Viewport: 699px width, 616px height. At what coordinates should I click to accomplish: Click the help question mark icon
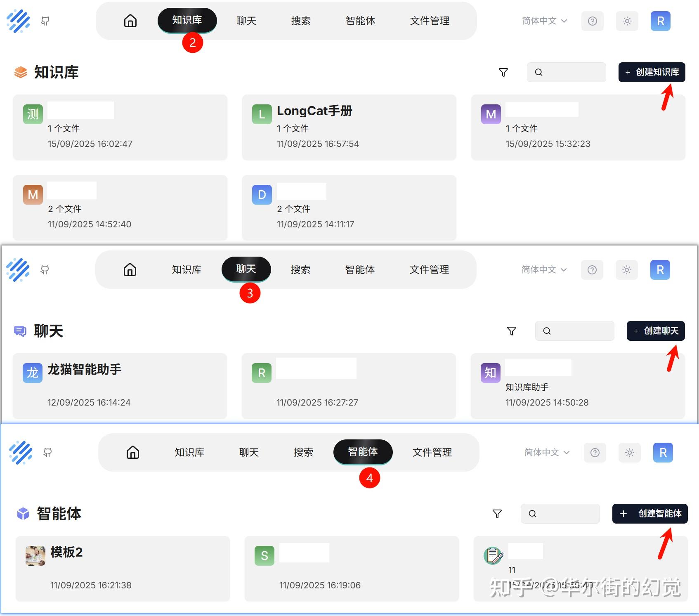[593, 21]
